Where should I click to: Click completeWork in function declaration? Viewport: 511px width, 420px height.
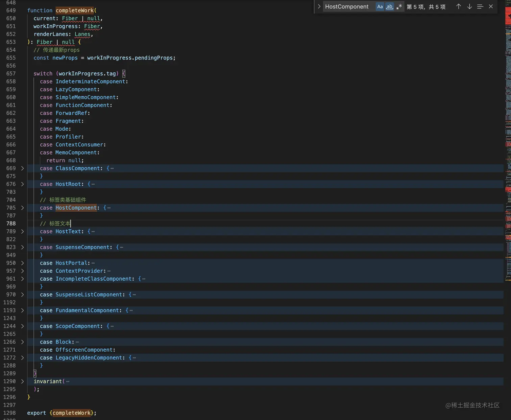75,10
